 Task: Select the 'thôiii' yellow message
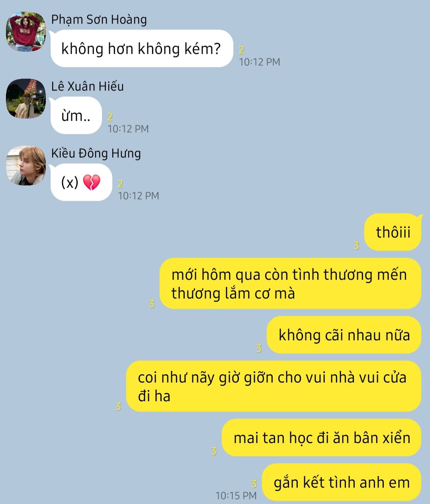coord(393,232)
